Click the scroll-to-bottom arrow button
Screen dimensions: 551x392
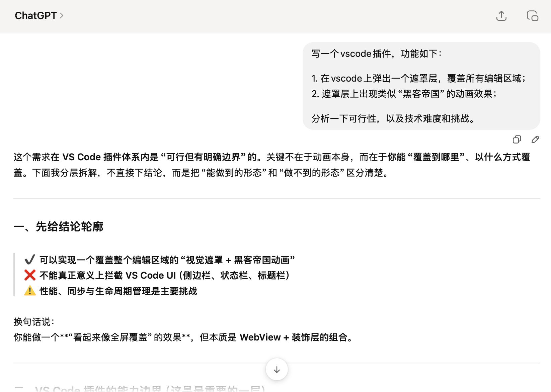click(277, 370)
